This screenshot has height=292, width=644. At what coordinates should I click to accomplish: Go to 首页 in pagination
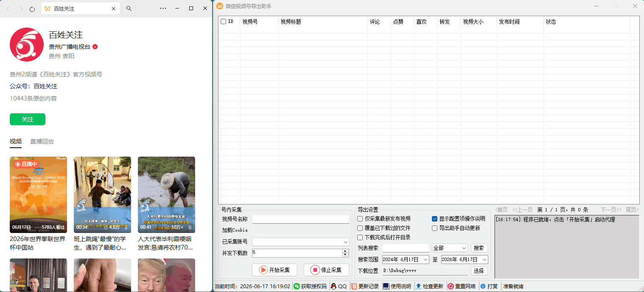[501, 210]
